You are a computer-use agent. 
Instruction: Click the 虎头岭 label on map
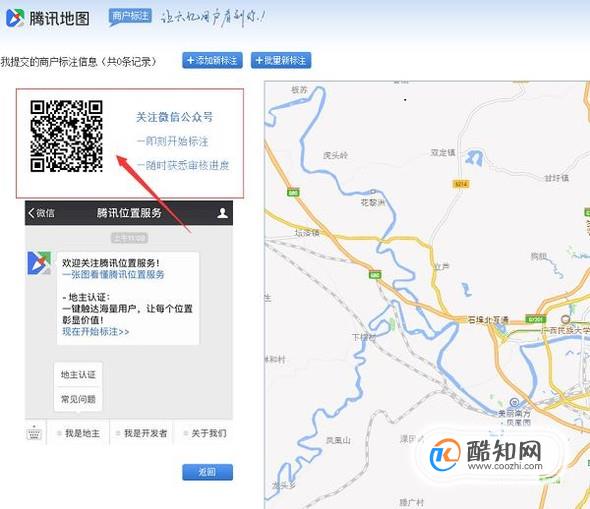click(335, 155)
